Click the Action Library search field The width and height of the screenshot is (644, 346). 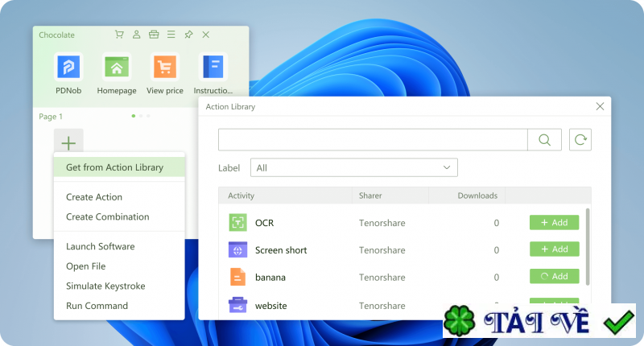[x=373, y=140]
